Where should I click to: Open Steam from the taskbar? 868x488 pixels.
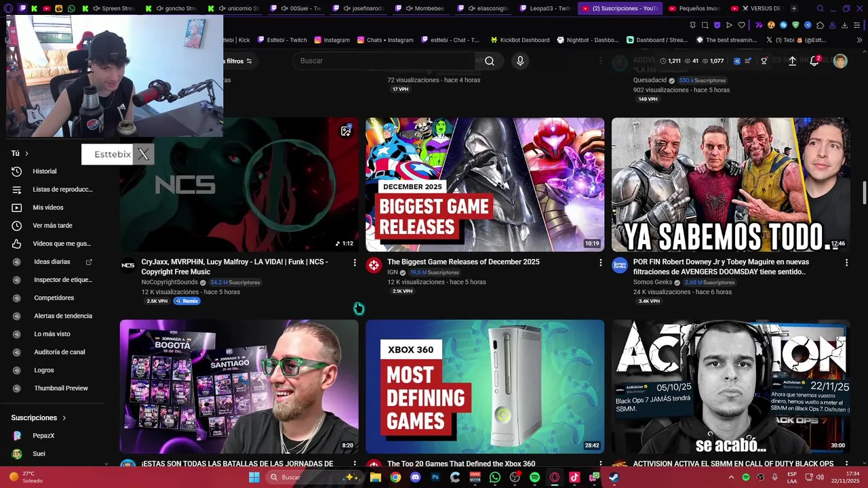[x=614, y=477]
